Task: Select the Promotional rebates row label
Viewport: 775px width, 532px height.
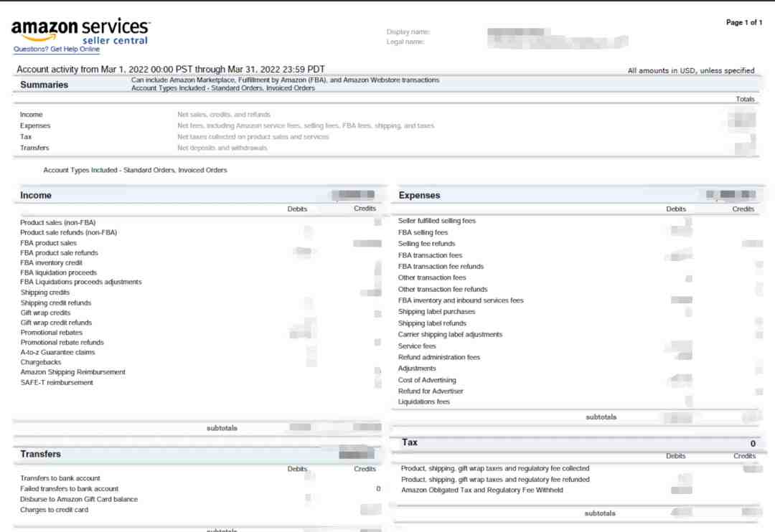Action: point(51,333)
